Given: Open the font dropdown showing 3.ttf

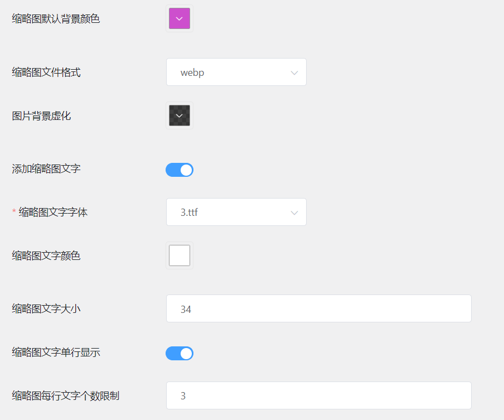Looking at the screenshot, I should pos(236,212).
